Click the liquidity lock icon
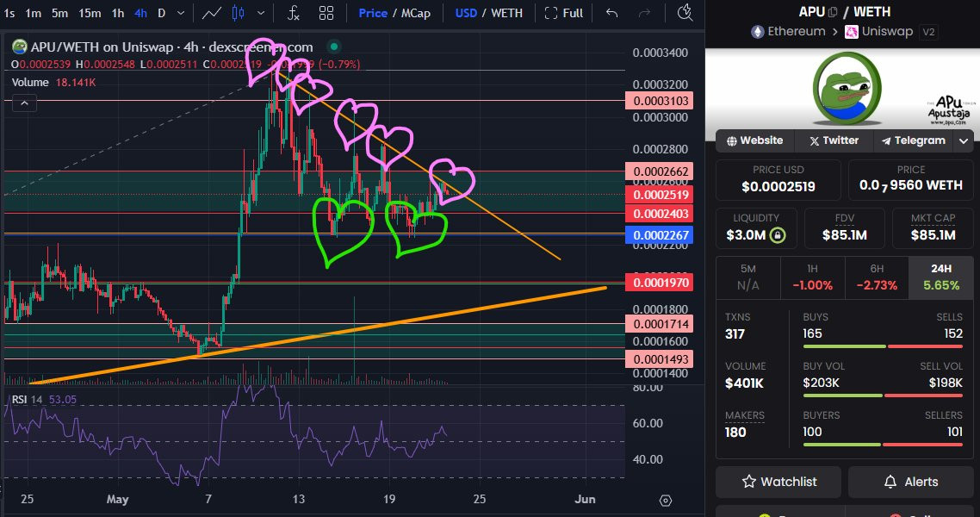Screen dimensions: 980x517 778,236
